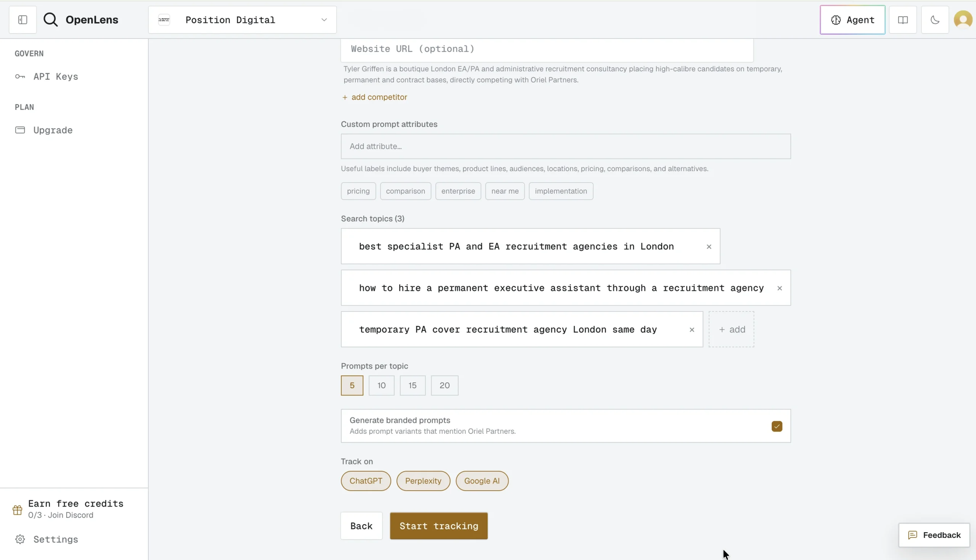The image size is (976, 560).
Task: Open the Position Digital workspace dropdown
Action: (242, 19)
